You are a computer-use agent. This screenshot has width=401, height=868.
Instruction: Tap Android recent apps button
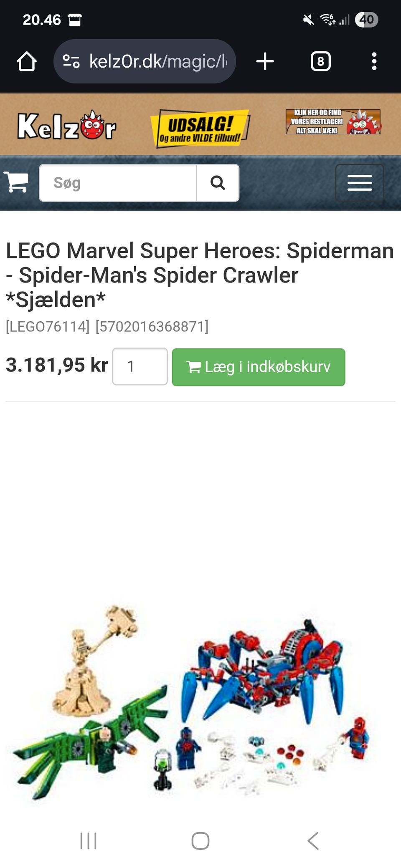coord(88,840)
